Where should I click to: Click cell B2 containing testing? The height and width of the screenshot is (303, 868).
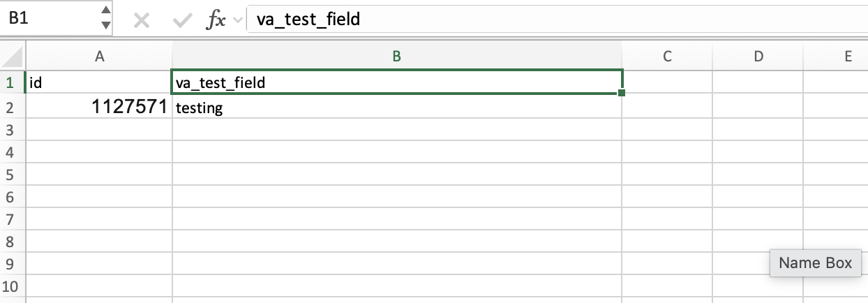tap(396, 108)
